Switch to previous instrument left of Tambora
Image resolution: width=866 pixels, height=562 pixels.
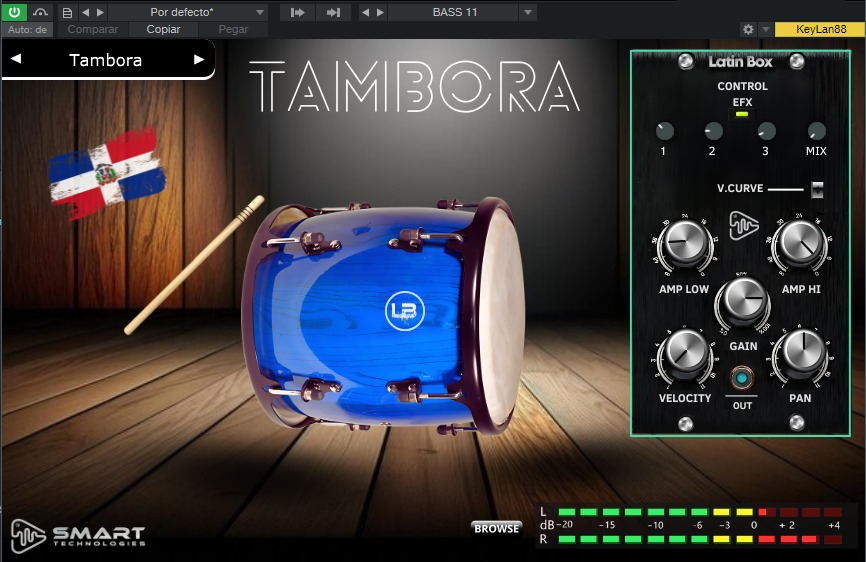point(16,59)
